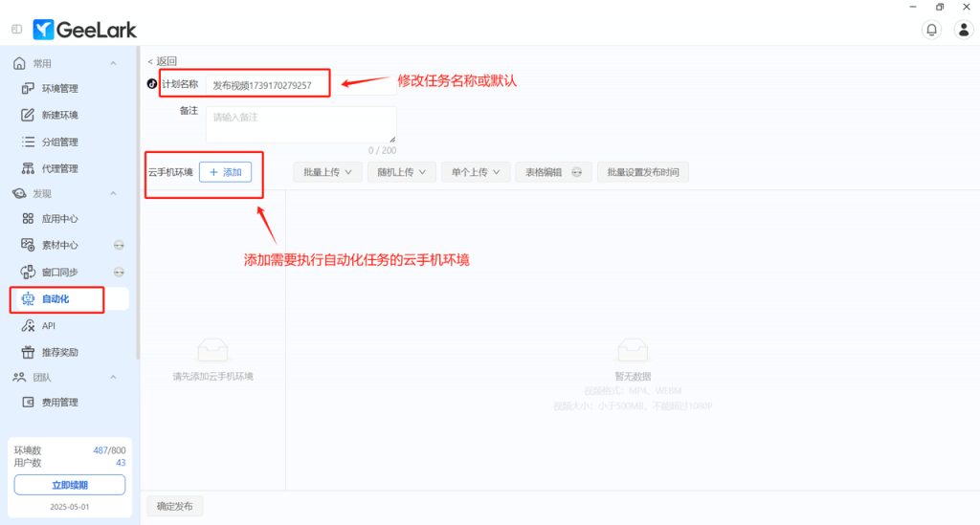Open 环境管理 in the sidebar
This screenshot has height=525, width=980.
click(x=59, y=89)
